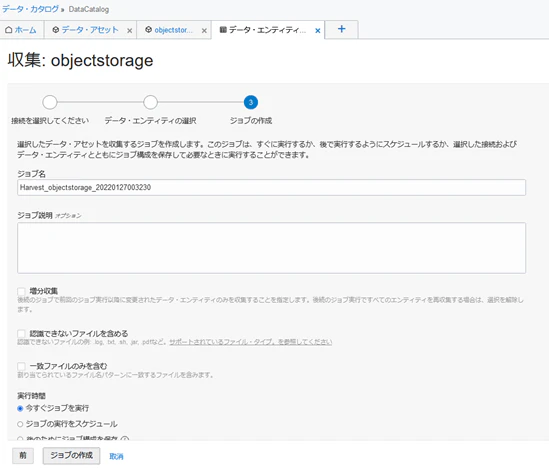Screen dimensions: 549x473
Task: Select the 今すぐジョブを実行 radio button
Action: coord(20,408)
